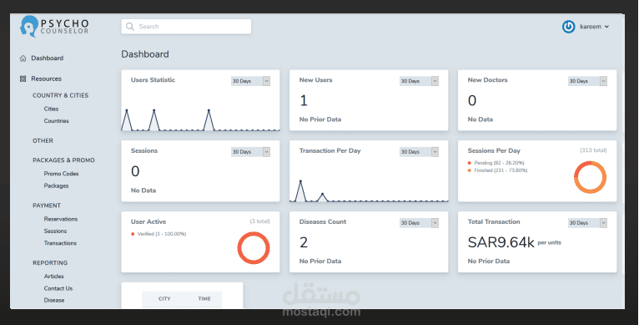
Task: Click the Dashboard page heading
Action: (145, 54)
